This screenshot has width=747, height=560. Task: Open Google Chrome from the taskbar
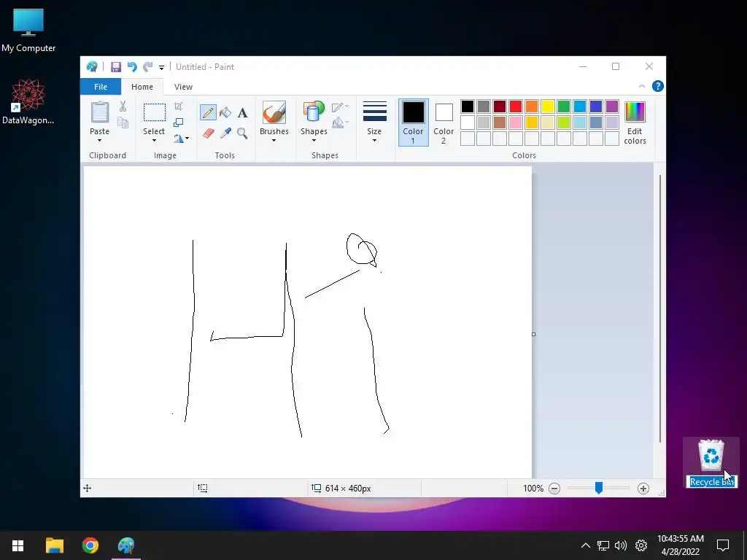point(90,545)
